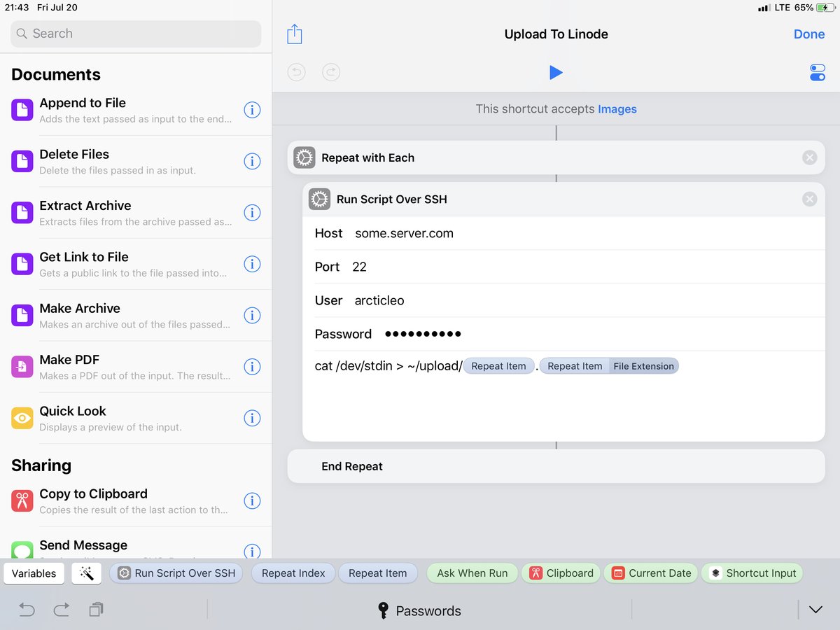Remove the Run Script Over SSH action
840x630 pixels.
click(809, 199)
